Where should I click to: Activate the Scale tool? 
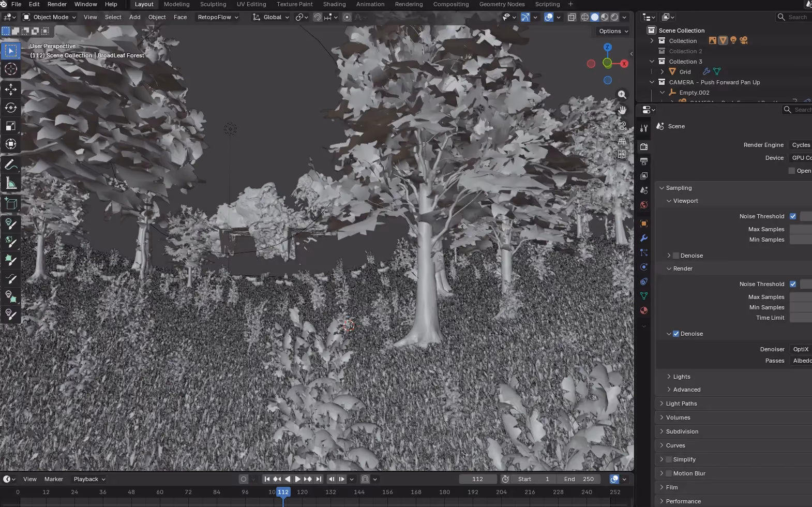[x=11, y=126]
